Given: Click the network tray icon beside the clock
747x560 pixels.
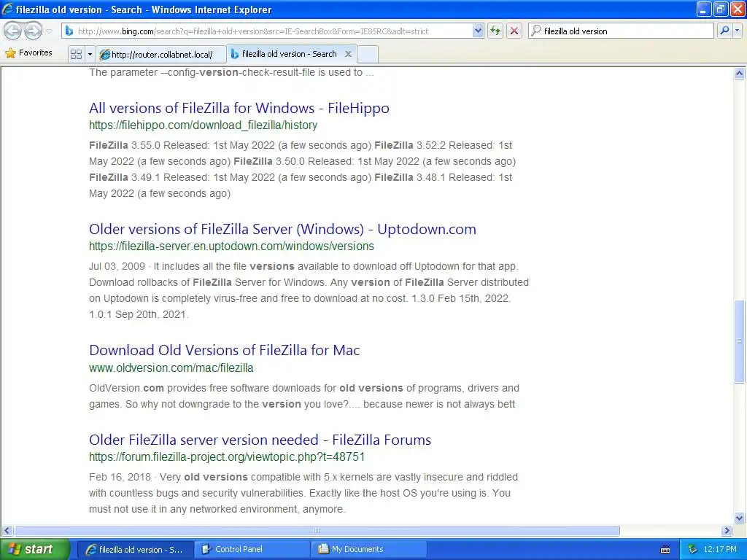Looking at the screenshot, I should [693, 549].
